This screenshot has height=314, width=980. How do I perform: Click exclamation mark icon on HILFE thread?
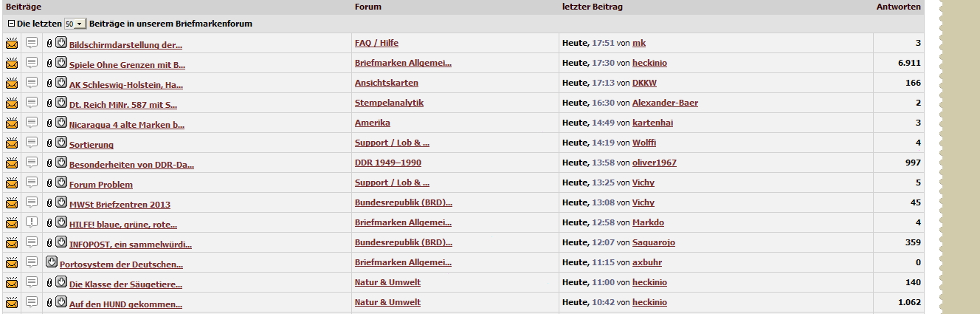(32, 223)
